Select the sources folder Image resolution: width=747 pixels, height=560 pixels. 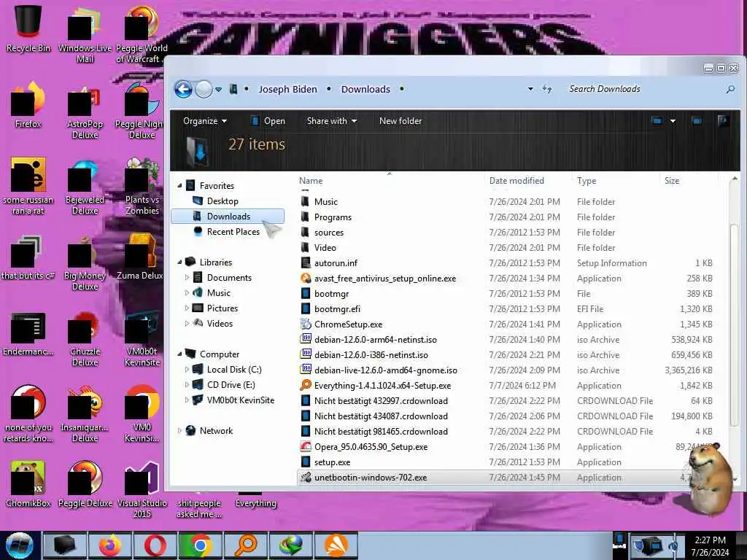tap(329, 233)
